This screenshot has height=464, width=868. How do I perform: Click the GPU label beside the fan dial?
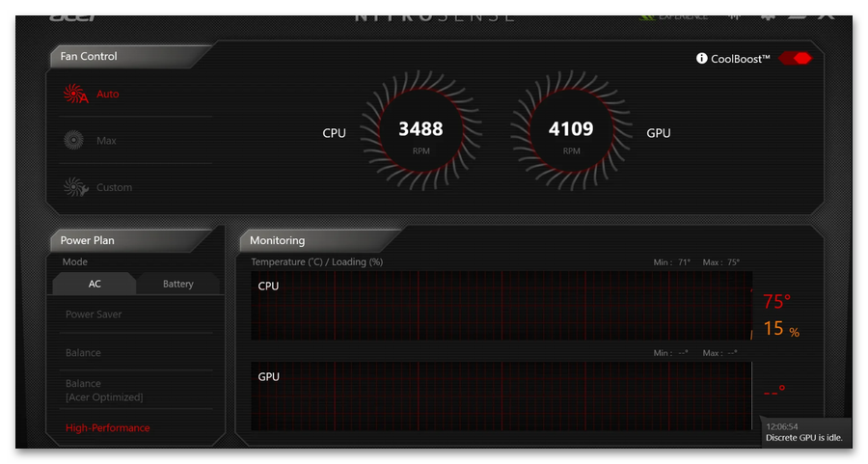658,133
